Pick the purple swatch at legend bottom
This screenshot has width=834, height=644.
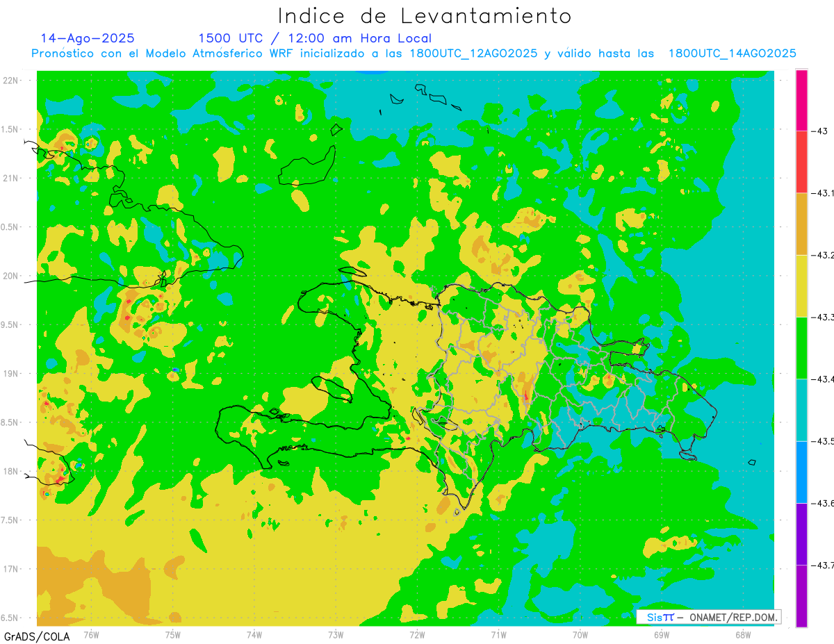(801, 595)
